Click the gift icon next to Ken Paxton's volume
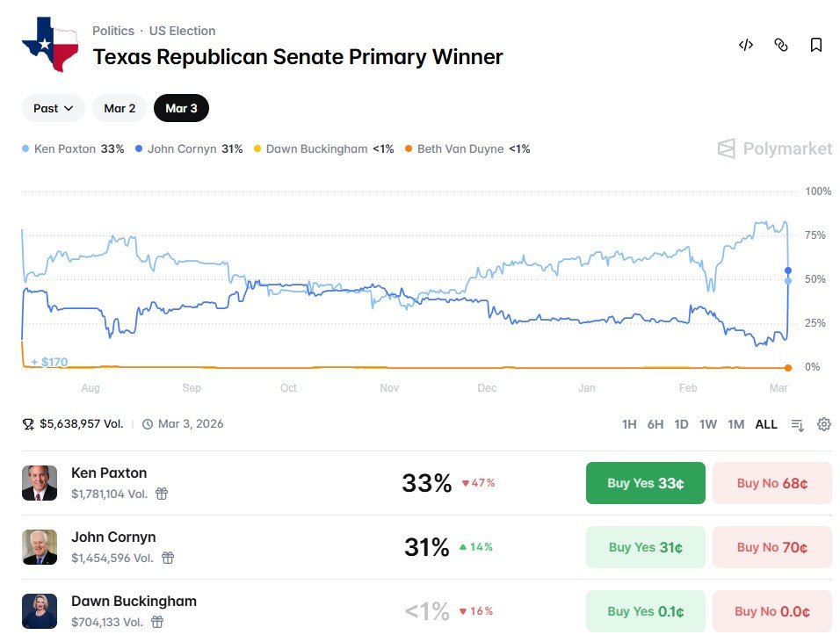This screenshot has width=840, height=642. click(161, 495)
